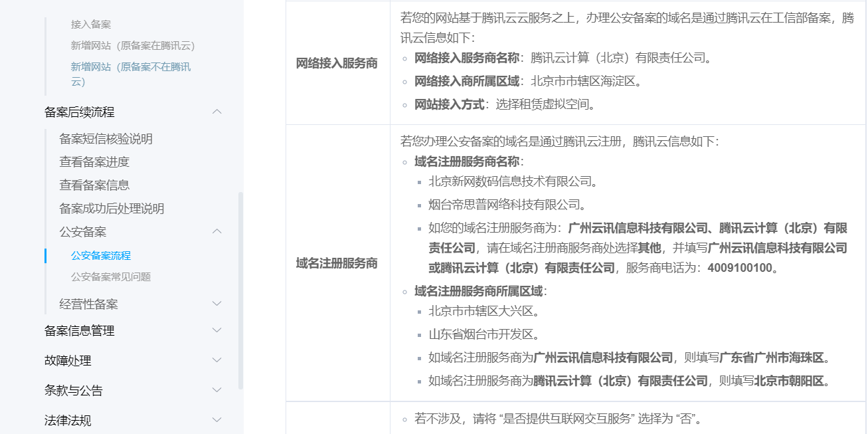The image size is (868, 434).
Task: Click the 域名注册服务商名称 bullet label
Action: 467,162
